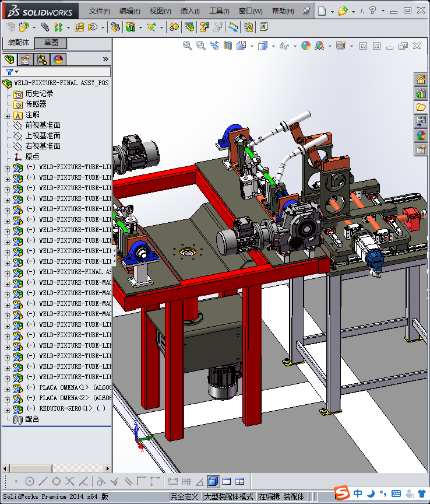Viewport: 430px width, 504px height.
Task: Open the ConfigurationManager tab icon
Action: click(42, 59)
